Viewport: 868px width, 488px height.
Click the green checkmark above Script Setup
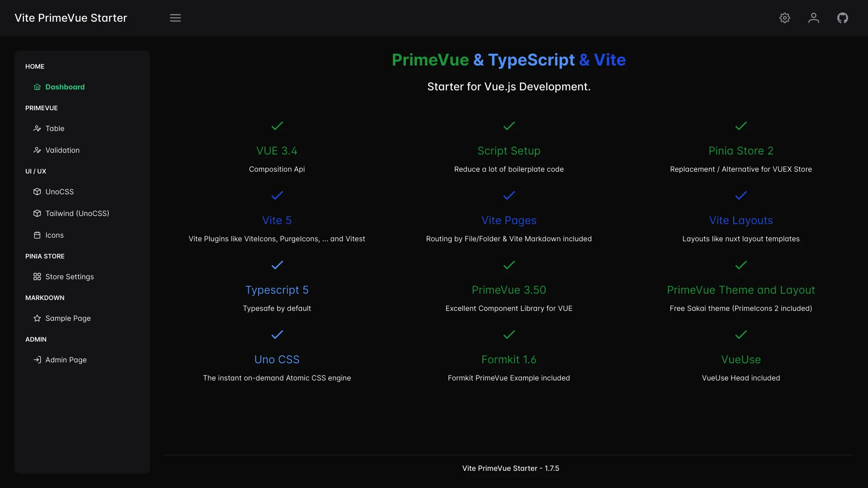(509, 126)
